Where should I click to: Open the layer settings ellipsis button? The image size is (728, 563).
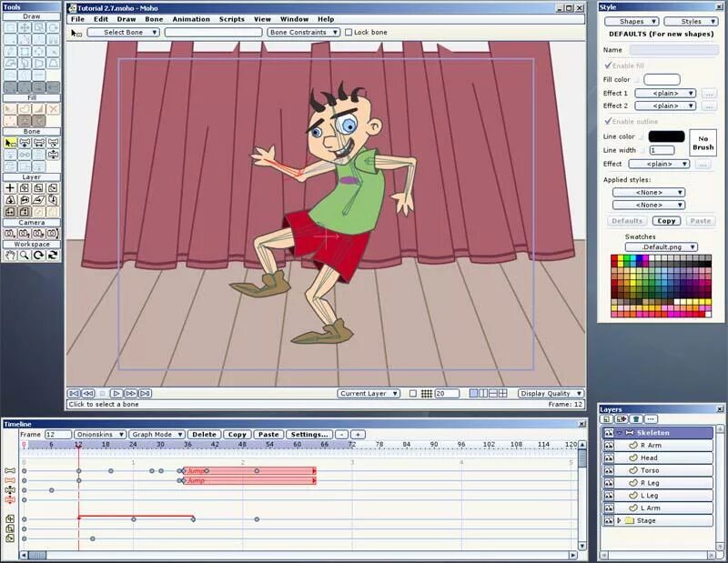coord(651,419)
